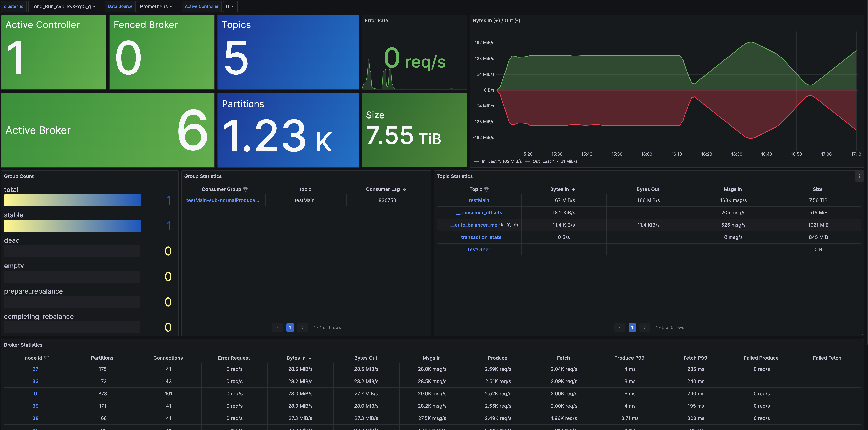868x430 pixels.
Task: Toggle the Out series in the chart legend
Action: click(x=536, y=162)
